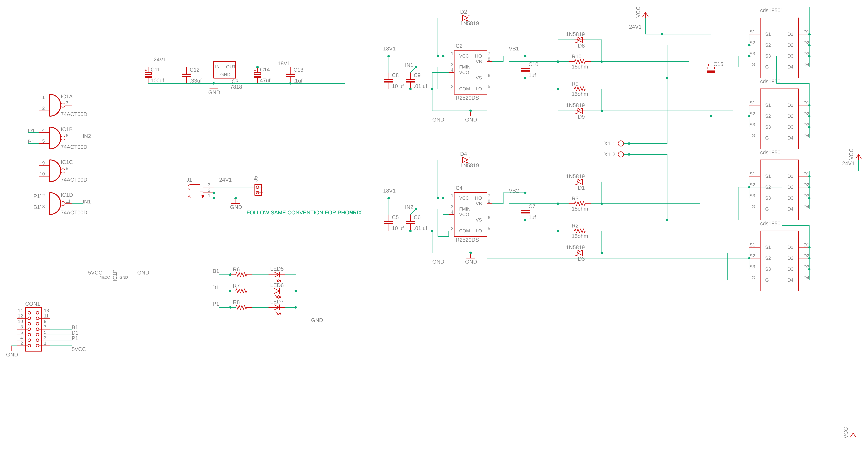Click the LED5 diode symbol
Screen dimensions: 868x467
tap(276, 275)
